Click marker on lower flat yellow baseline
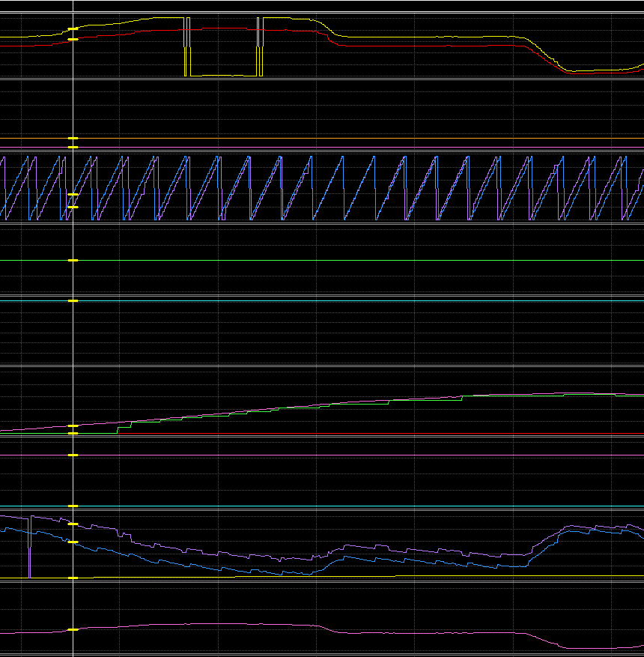This screenshot has height=657, width=644. (73, 578)
